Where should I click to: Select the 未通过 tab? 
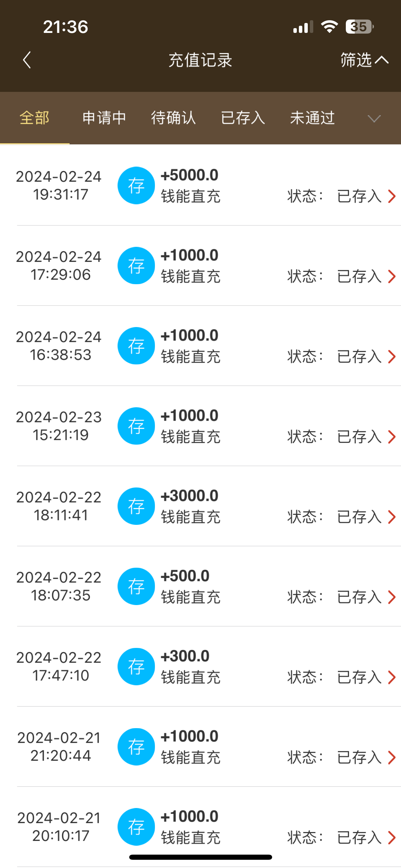(x=312, y=118)
